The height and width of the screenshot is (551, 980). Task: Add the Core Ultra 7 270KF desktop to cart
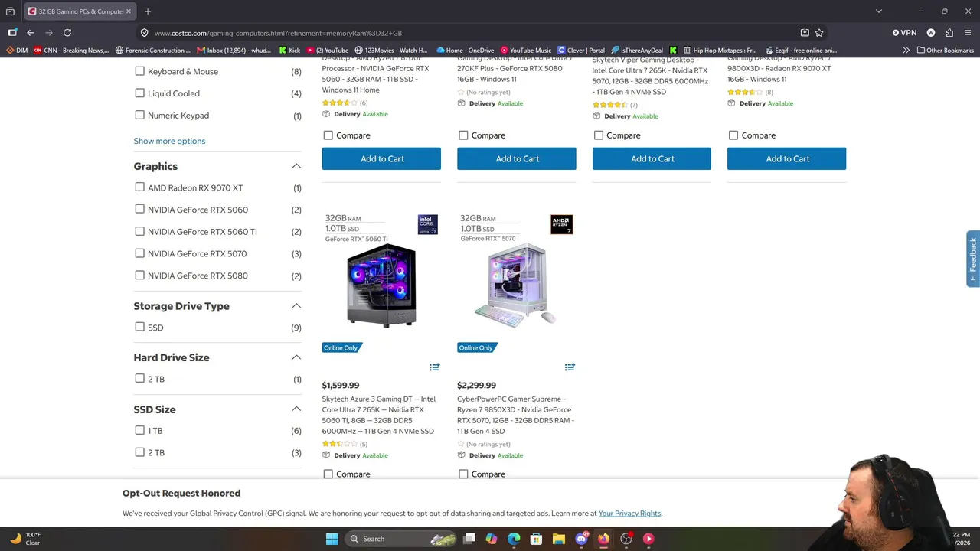tap(517, 158)
